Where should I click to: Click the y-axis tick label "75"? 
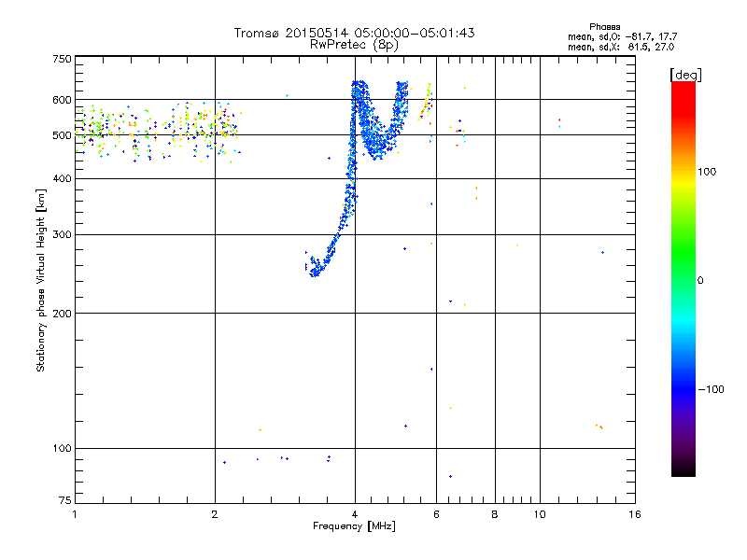click(65, 500)
